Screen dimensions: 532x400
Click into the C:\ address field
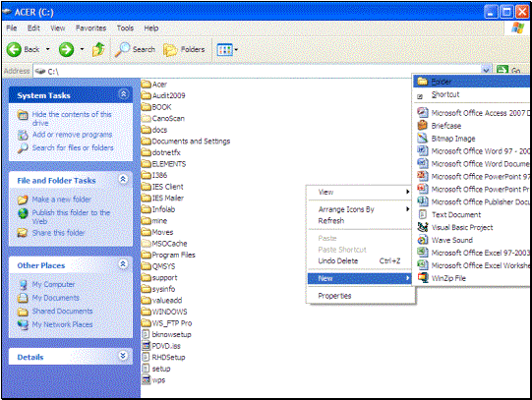coord(258,71)
